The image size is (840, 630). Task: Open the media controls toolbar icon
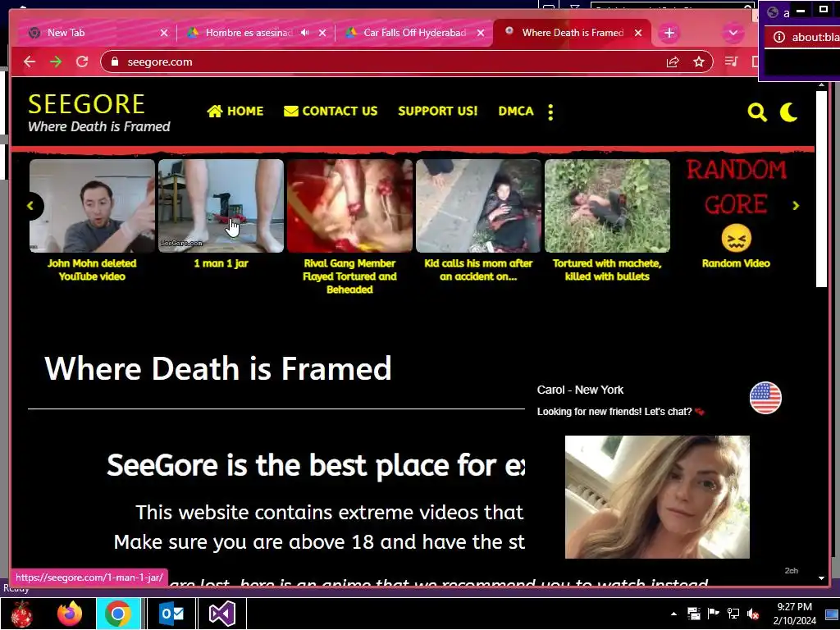pyautogui.click(x=731, y=62)
